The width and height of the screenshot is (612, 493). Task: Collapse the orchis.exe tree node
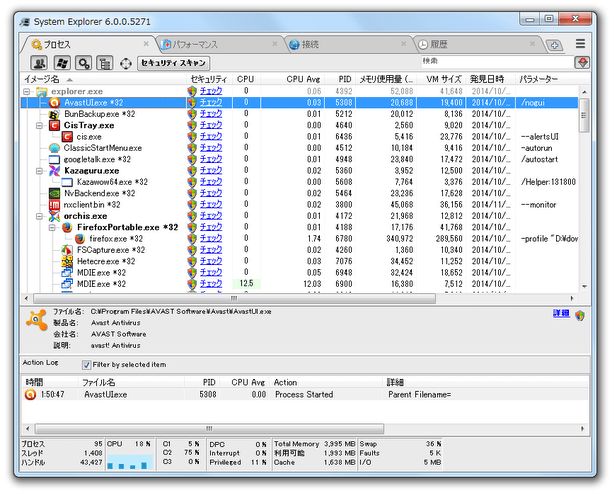coord(39,216)
